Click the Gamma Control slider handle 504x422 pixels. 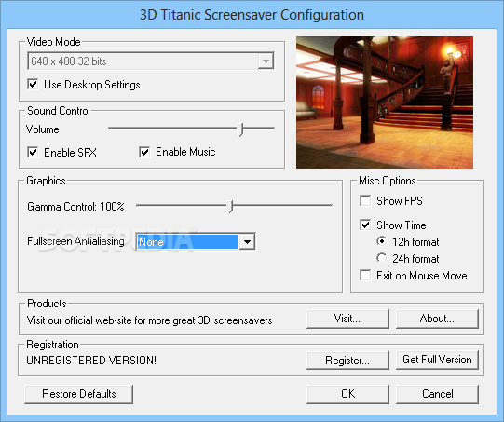click(x=230, y=206)
